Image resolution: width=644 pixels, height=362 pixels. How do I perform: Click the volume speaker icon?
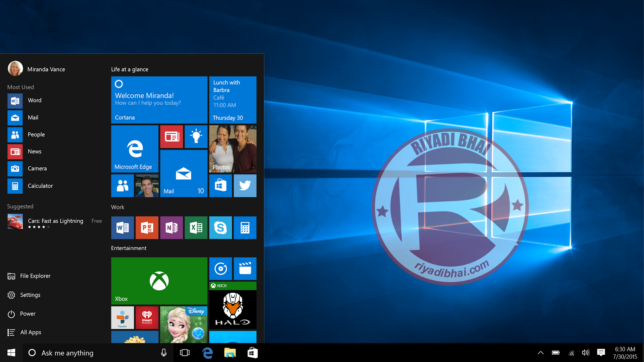pos(586,353)
